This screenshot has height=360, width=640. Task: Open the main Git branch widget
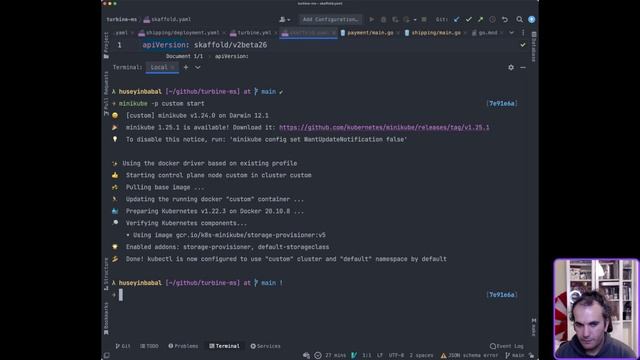(x=515, y=356)
